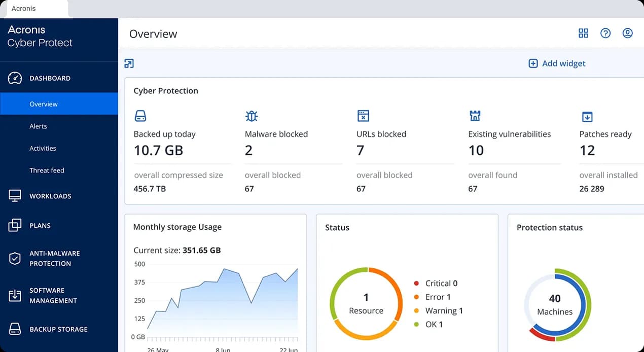
Task: Select the Workloads sidebar icon
Action: click(15, 196)
